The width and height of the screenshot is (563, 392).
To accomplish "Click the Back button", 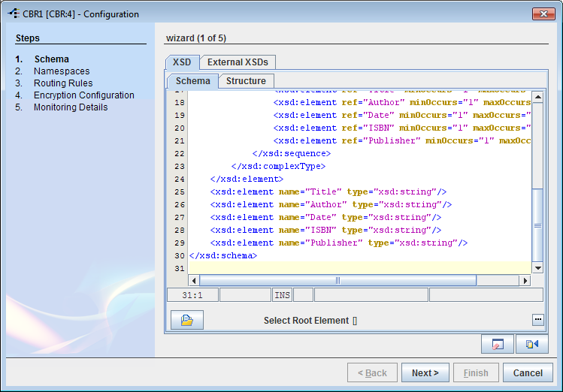I will [372, 372].
